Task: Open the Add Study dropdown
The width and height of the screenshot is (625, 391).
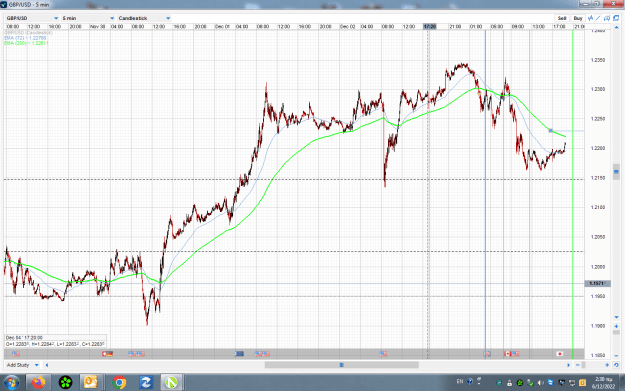Action: pos(22,365)
